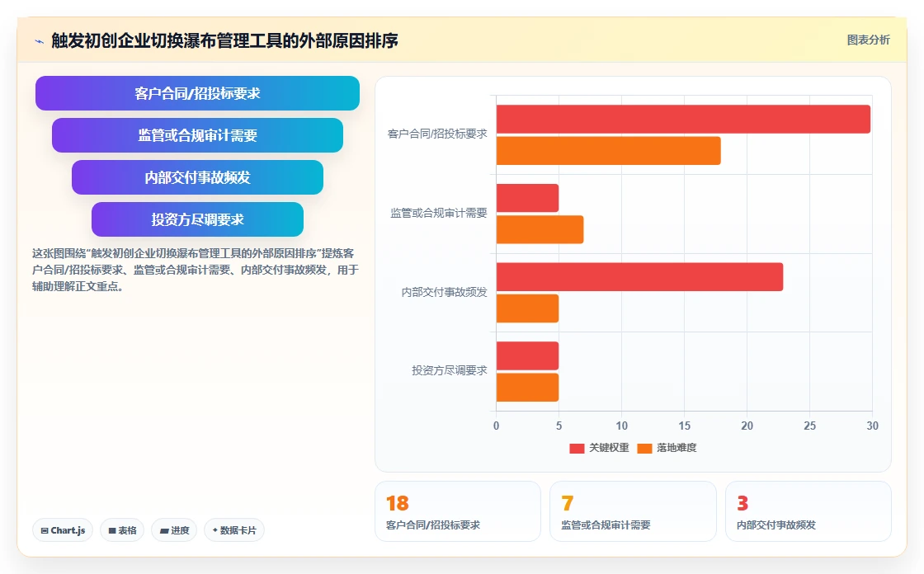Click the 18 客户合同/招投标要求 data card

[x=458, y=511]
